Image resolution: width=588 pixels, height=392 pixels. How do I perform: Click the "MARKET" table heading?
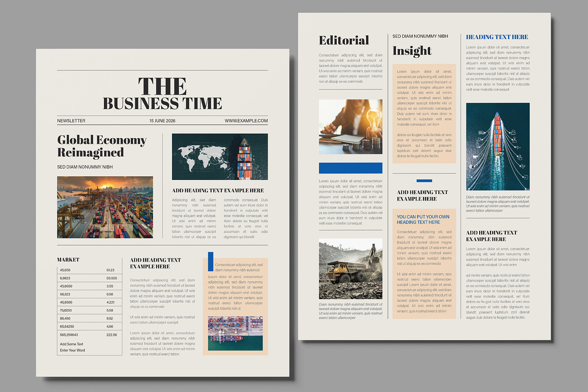point(68,260)
